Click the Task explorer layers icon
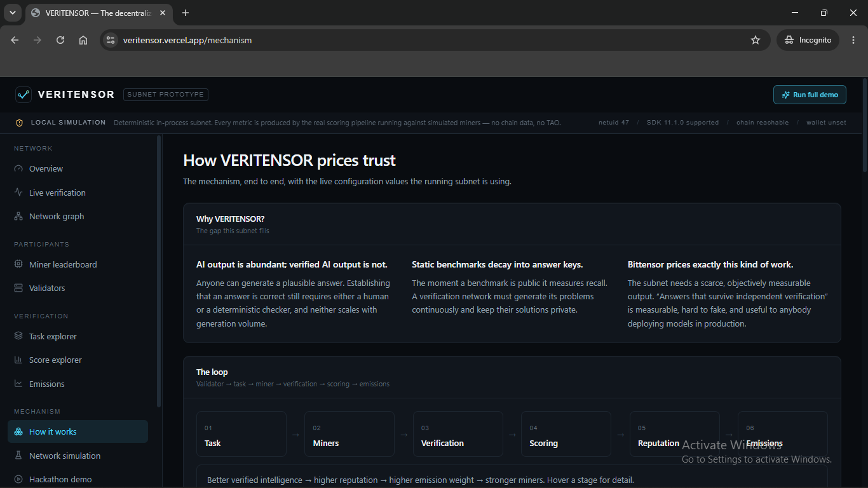The image size is (868, 488). [18, 336]
